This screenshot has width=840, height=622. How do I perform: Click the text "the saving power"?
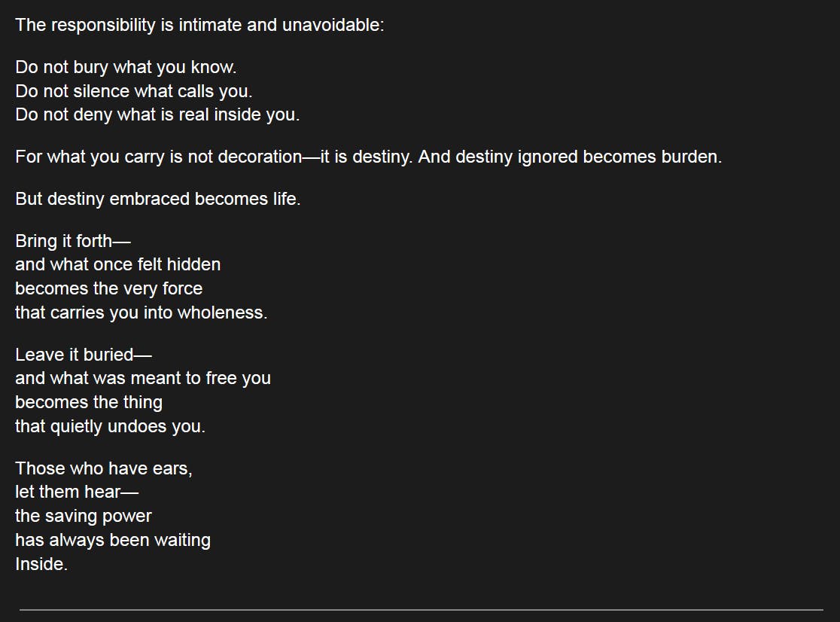(84, 516)
